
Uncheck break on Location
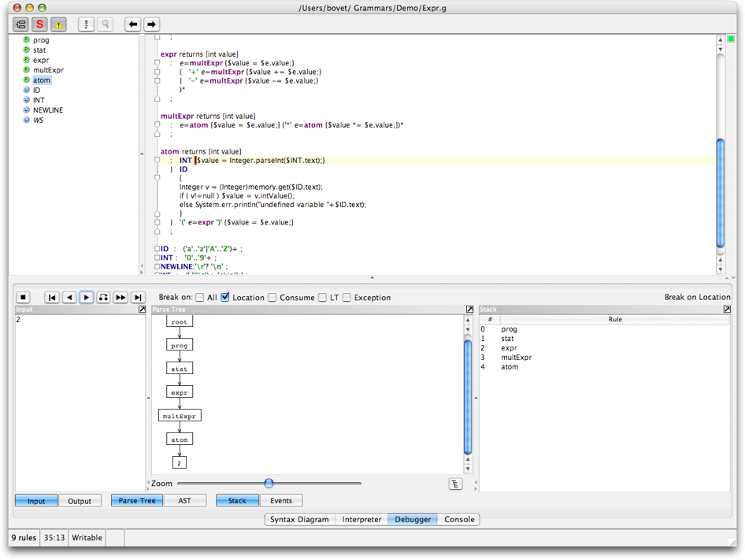click(x=225, y=298)
